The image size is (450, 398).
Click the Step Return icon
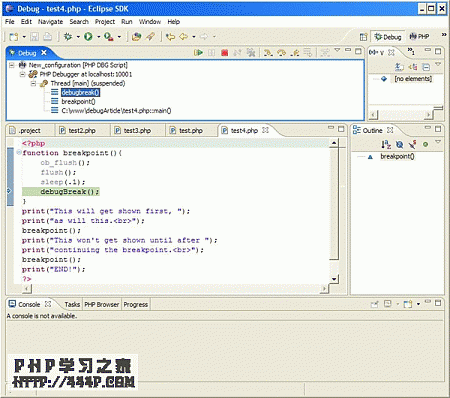(x=295, y=53)
